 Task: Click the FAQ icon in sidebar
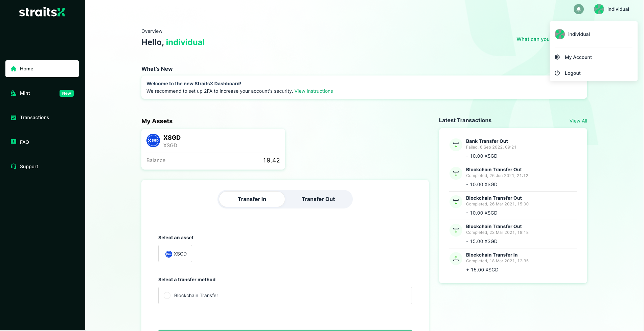click(x=14, y=142)
